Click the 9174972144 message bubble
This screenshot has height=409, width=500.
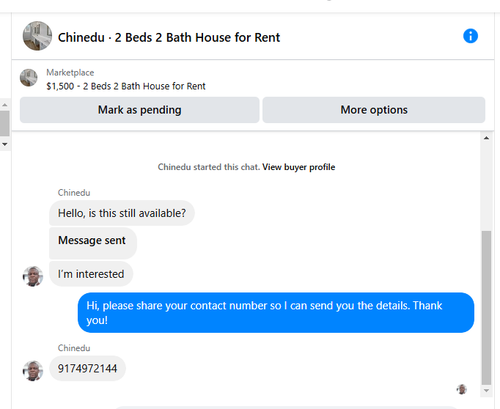click(x=87, y=369)
